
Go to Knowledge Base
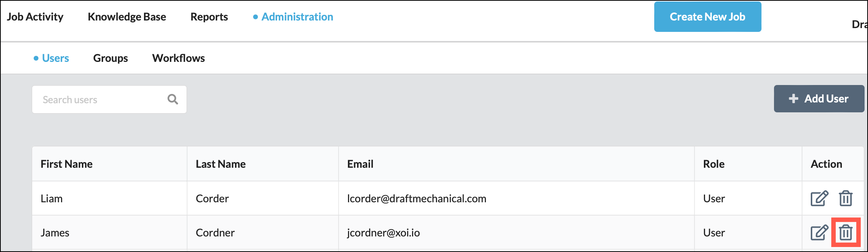[127, 17]
